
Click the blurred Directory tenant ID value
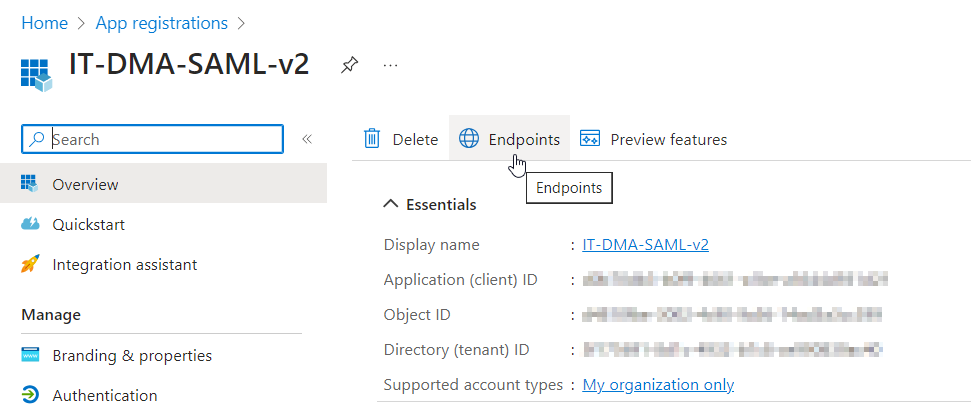pyautogui.click(x=733, y=350)
